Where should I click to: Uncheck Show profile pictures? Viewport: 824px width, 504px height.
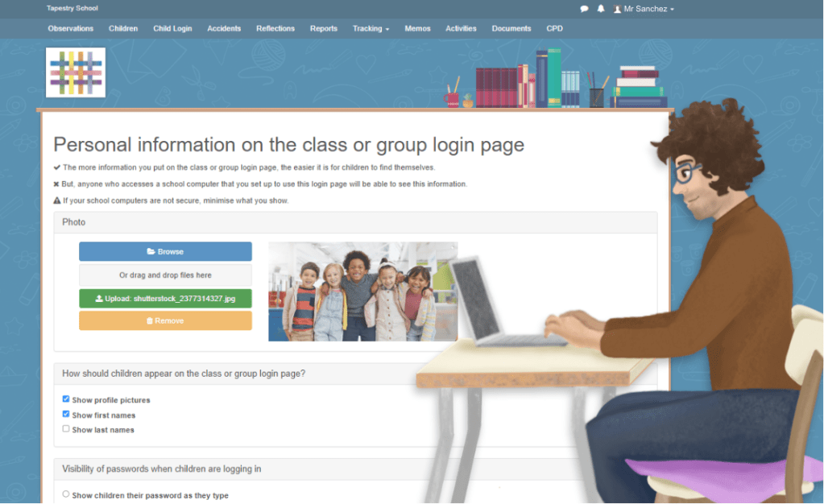coord(66,399)
